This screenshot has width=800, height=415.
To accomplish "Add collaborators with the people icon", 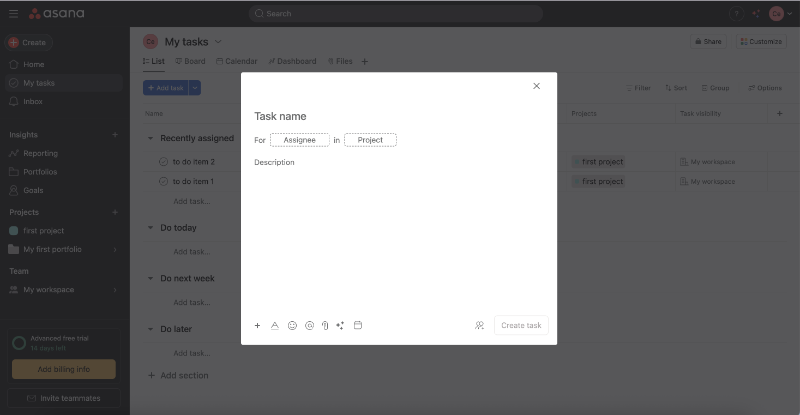I will pos(479,325).
